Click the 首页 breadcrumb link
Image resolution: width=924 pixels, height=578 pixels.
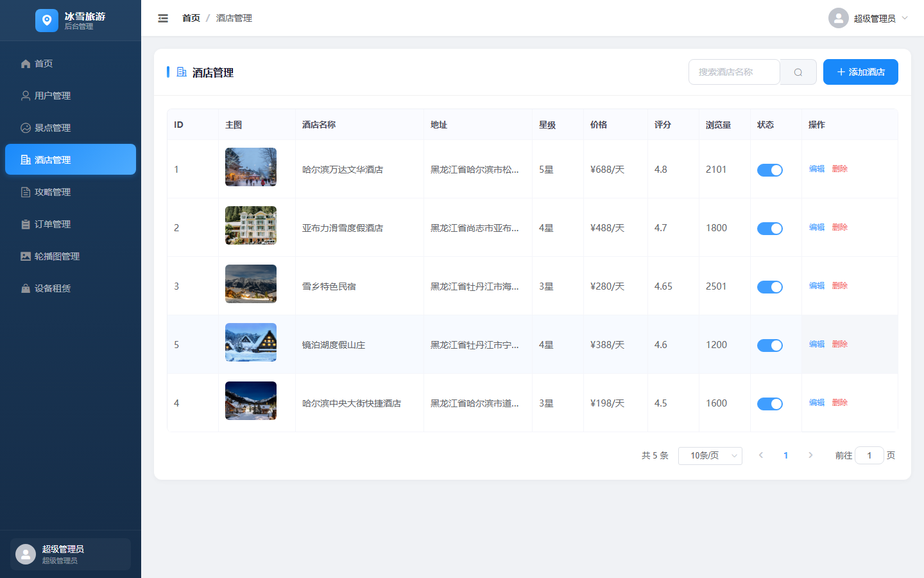point(191,18)
